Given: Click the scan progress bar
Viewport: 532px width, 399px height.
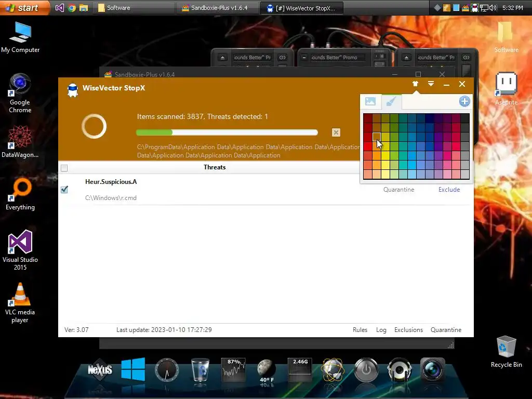Looking at the screenshot, I should pyautogui.click(x=227, y=132).
